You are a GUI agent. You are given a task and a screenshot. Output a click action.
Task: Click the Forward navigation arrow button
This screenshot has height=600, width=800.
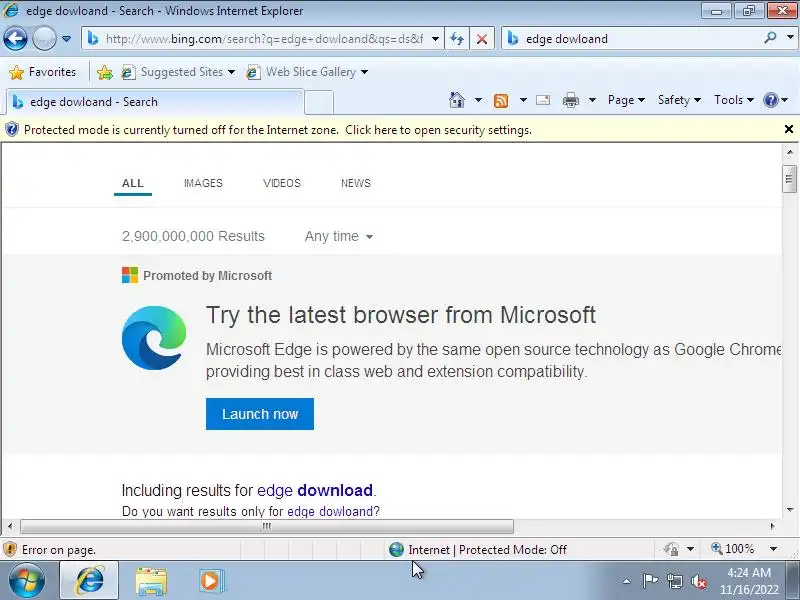point(44,38)
